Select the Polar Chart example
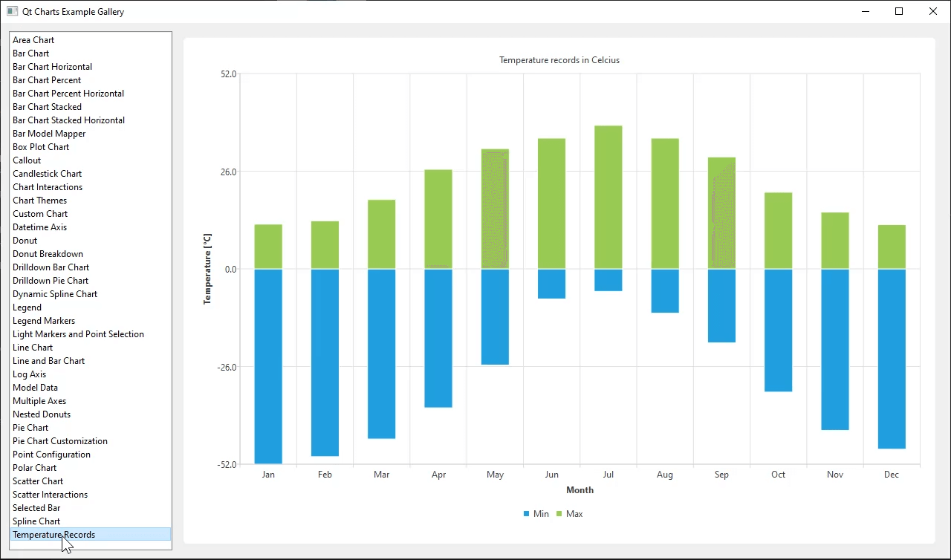 tap(34, 467)
